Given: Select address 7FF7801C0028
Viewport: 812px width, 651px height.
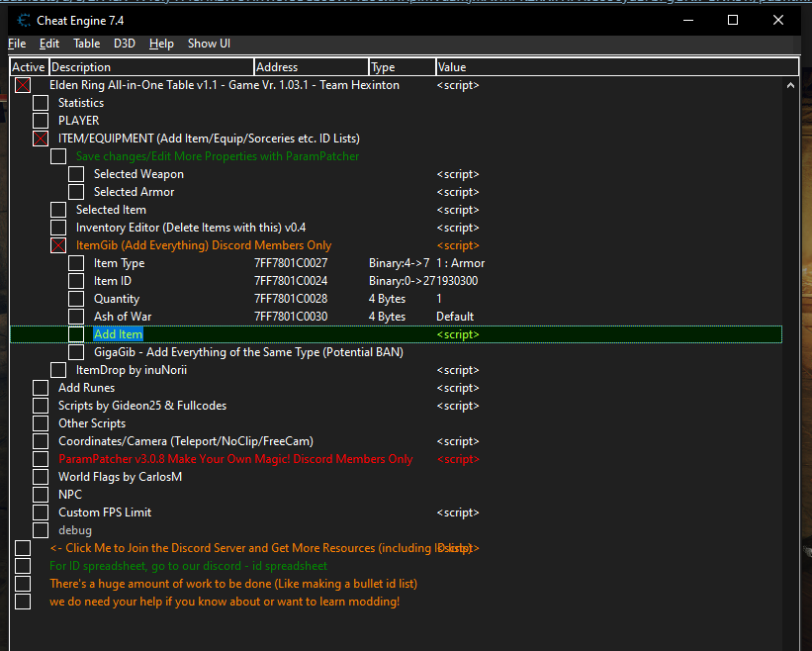Looking at the screenshot, I should click(291, 299).
